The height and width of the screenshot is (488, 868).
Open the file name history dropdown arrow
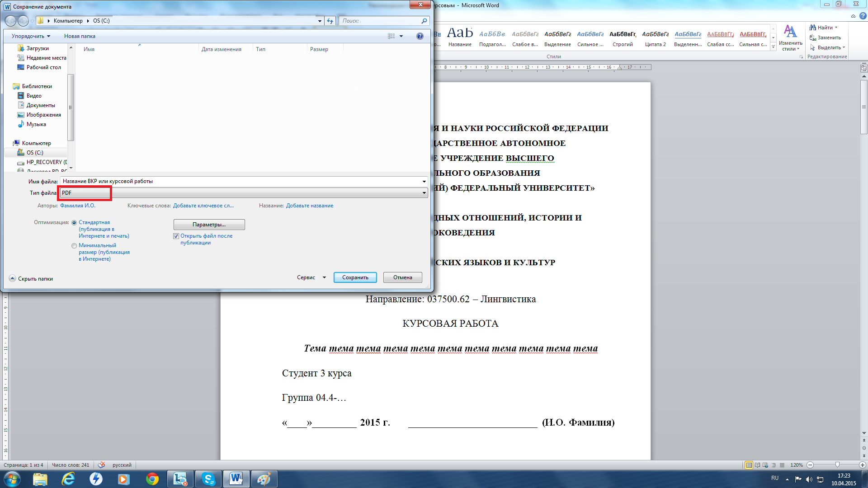(x=424, y=182)
